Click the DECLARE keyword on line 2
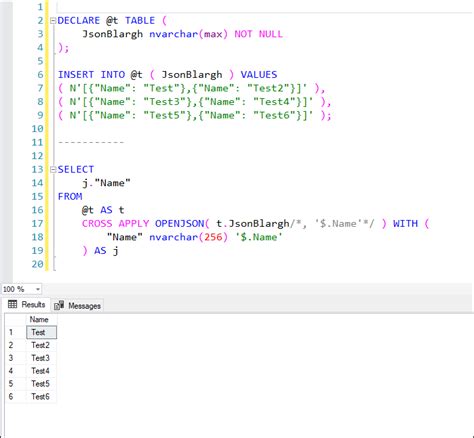 coord(79,21)
